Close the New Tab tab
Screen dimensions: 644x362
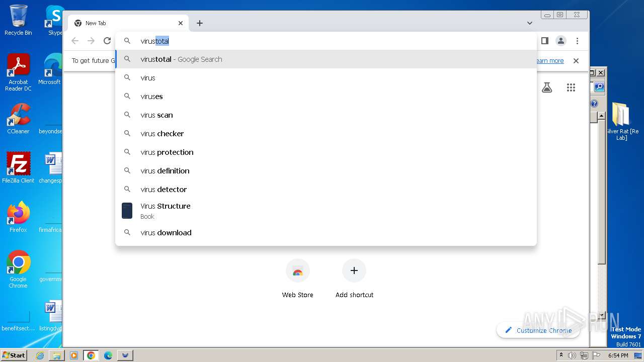(x=181, y=23)
